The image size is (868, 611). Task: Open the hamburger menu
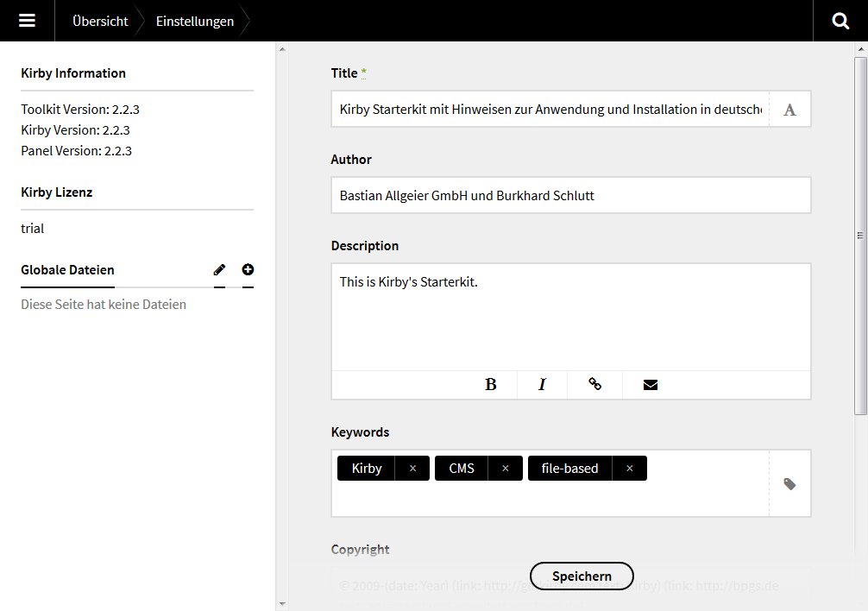(x=27, y=21)
